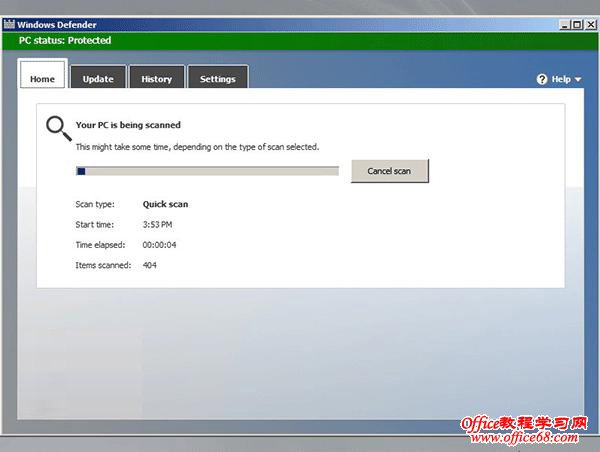Click the Windows Defender title bar icon

9,24
